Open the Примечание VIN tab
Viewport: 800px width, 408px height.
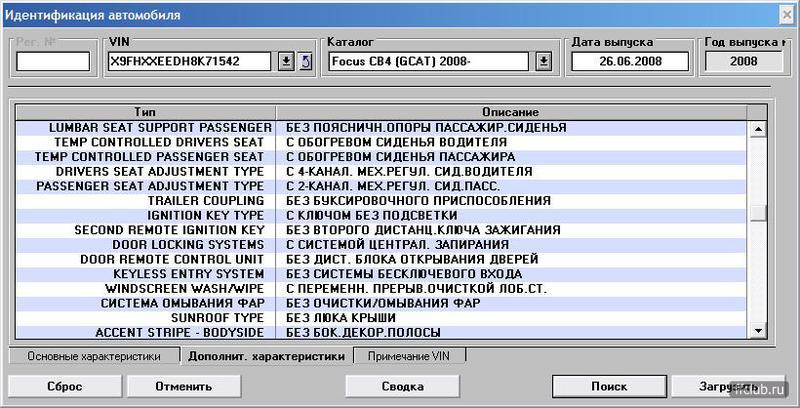click(x=409, y=356)
